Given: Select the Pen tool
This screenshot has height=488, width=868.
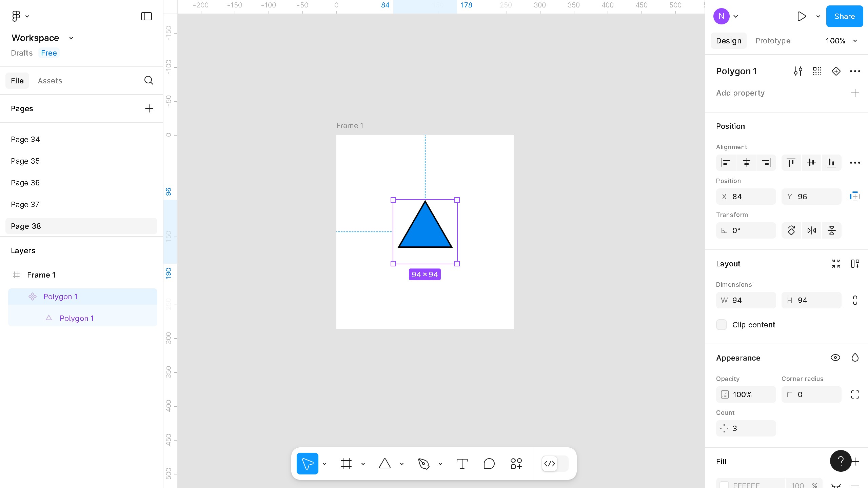Looking at the screenshot, I should tap(424, 464).
